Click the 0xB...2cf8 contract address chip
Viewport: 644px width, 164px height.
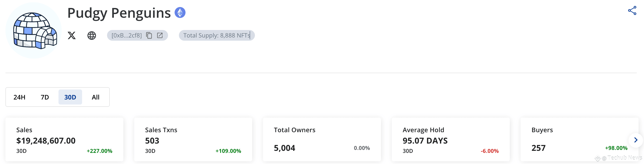tap(137, 35)
